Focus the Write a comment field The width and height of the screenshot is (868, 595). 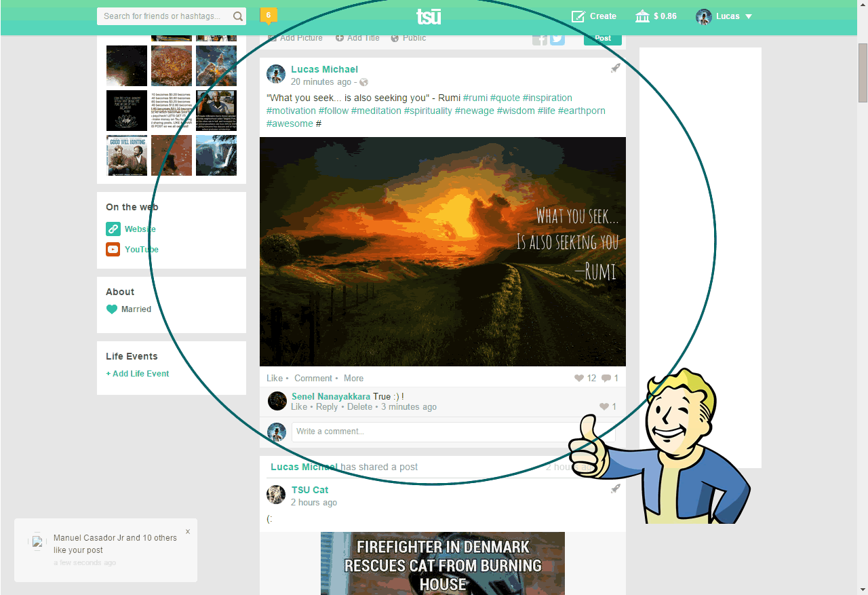click(x=453, y=432)
